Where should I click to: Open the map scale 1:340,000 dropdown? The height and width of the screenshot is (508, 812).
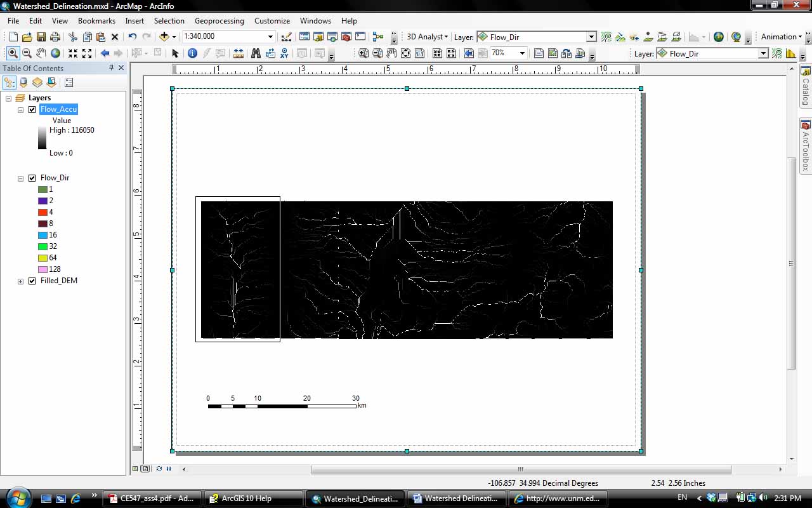[x=271, y=37]
